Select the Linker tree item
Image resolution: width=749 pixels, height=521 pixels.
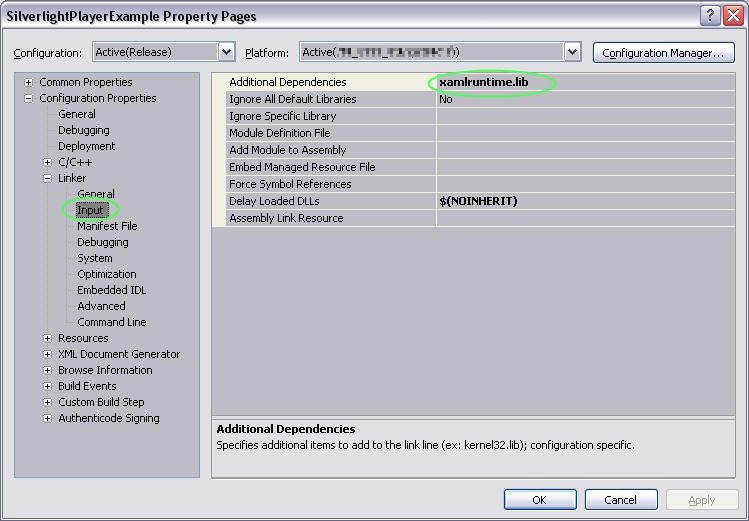72,178
